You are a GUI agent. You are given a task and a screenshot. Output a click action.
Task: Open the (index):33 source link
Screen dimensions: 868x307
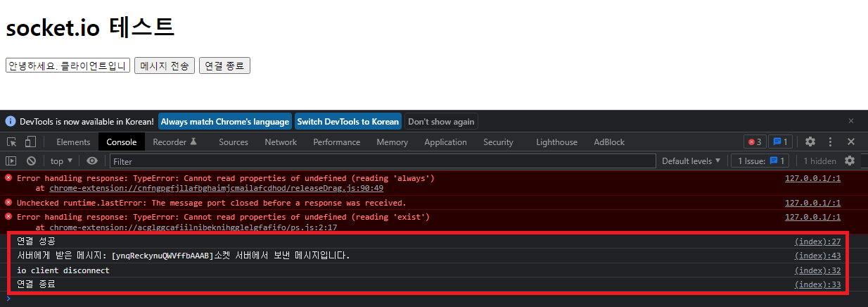click(817, 284)
